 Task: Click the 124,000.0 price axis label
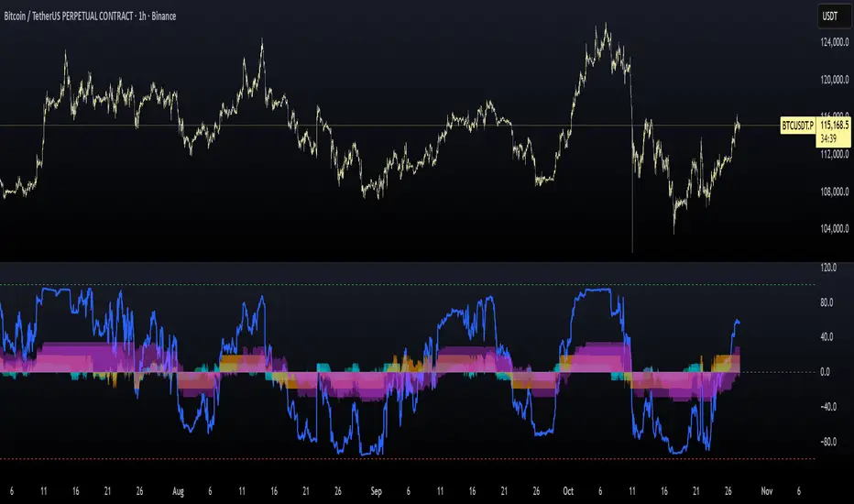tap(834, 42)
